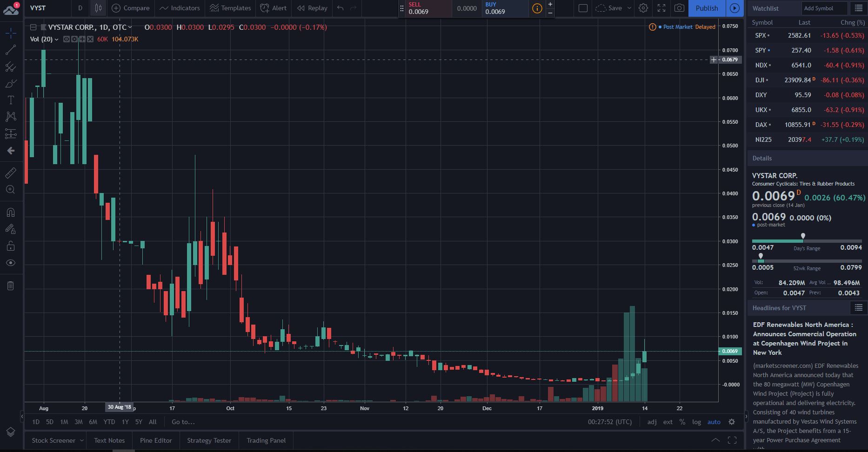This screenshot has width=868, height=452.
Task: Toggle percent scale mode
Action: (x=682, y=422)
